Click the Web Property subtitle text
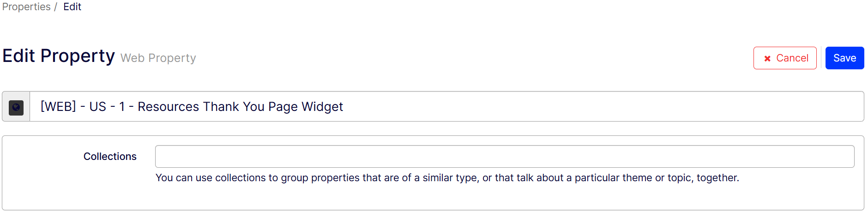 (x=158, y=58)
